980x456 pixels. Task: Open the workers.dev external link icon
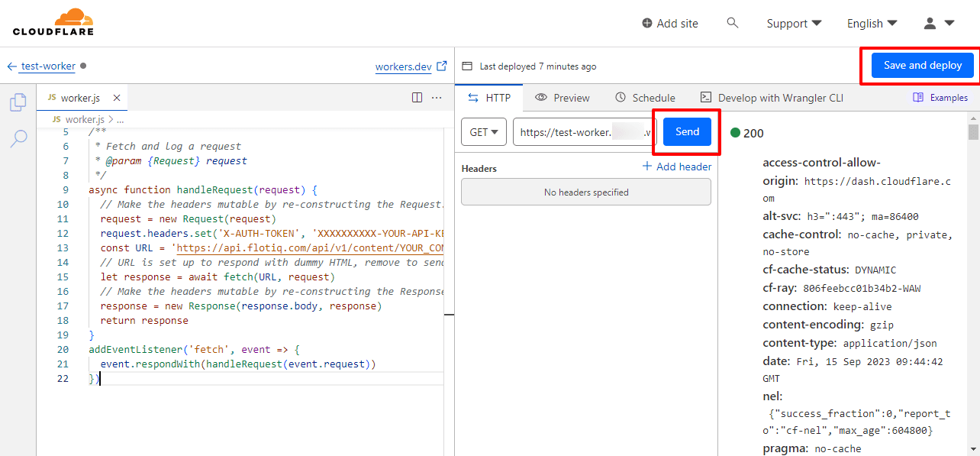(441, 66)
